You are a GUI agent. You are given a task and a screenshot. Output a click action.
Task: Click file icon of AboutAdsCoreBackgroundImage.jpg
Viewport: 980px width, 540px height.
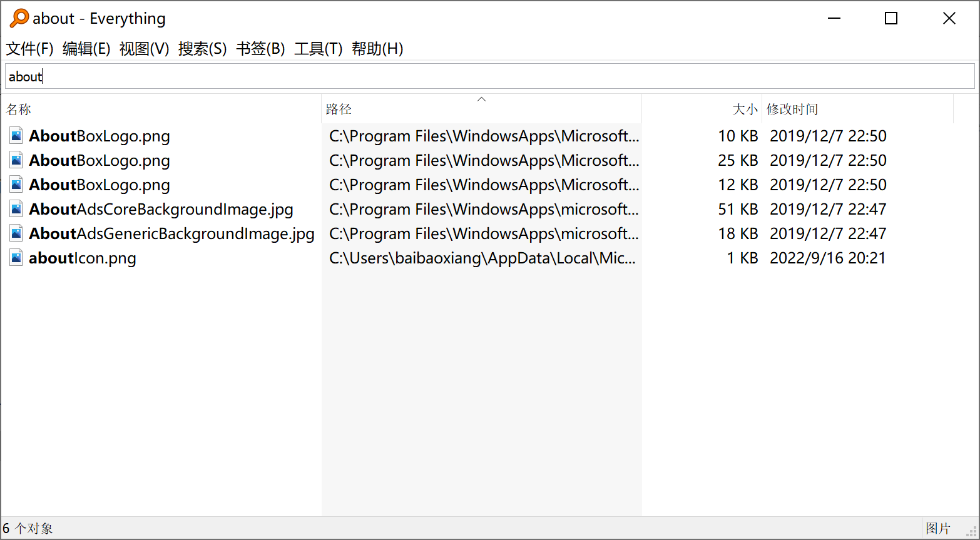(17, 209)
